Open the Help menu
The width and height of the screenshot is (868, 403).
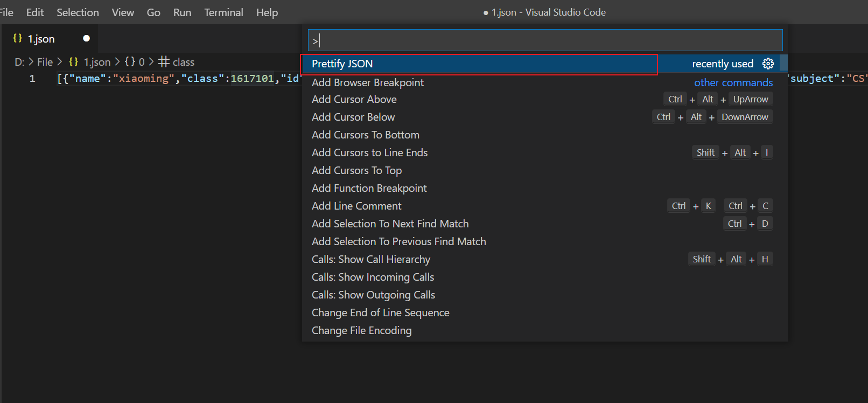267,12
